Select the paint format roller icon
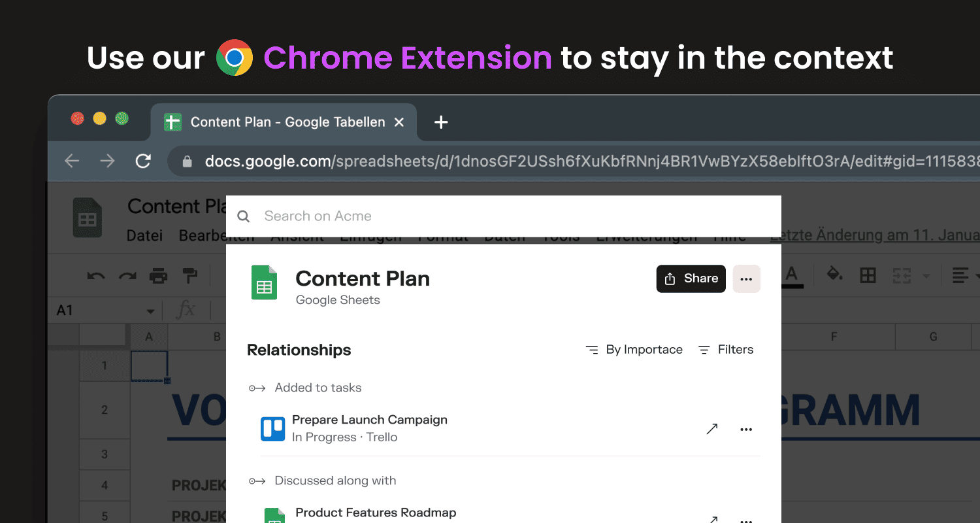The width and height of the screenshot is (980, 523). pyautogui.click(x=190, y=276)
